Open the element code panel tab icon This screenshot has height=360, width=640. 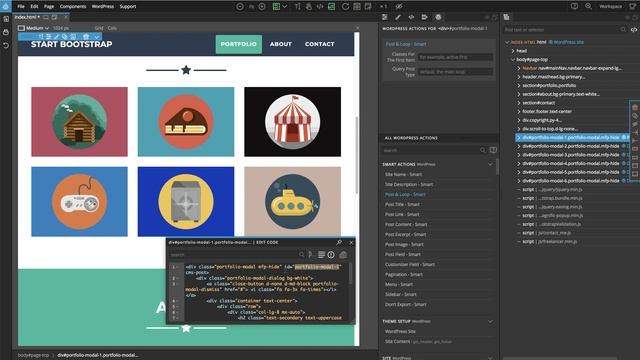tap(411, 17)
